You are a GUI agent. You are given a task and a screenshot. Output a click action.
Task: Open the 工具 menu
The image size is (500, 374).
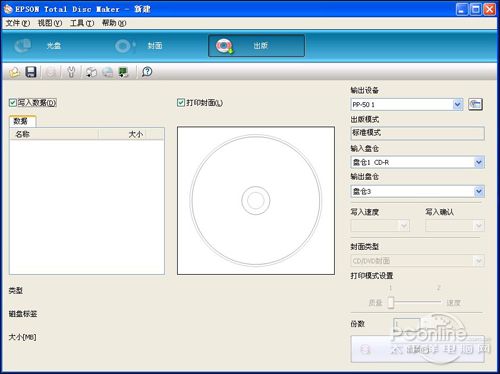tap(82, 23)
